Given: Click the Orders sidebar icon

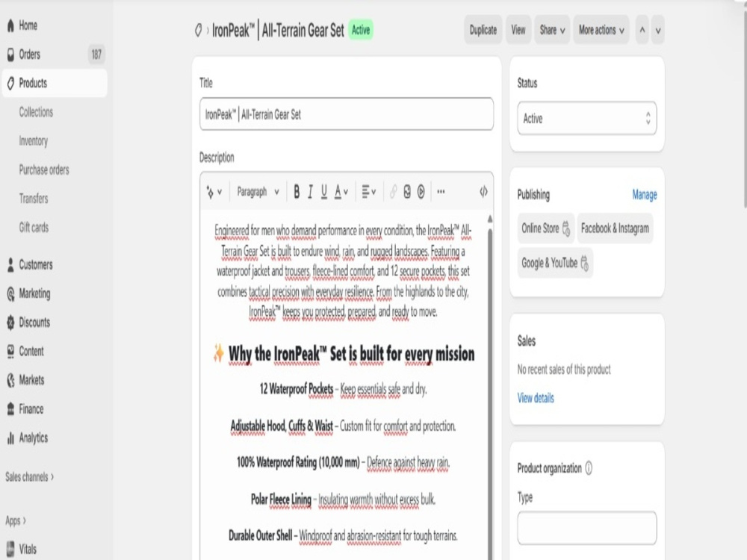Looking at the screenshot, I should pos(10,55).
